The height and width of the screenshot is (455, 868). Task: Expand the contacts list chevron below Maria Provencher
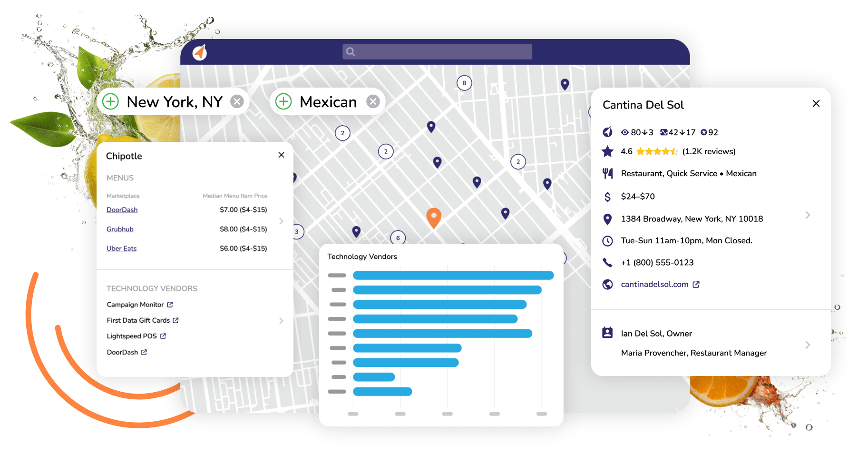coord(808,345)
